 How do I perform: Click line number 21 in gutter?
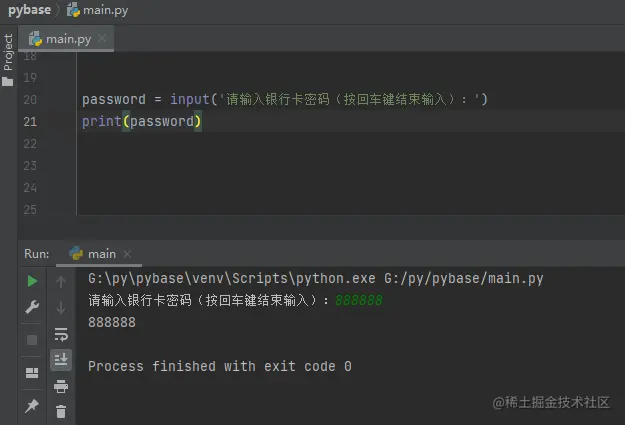tap(30, 122)
